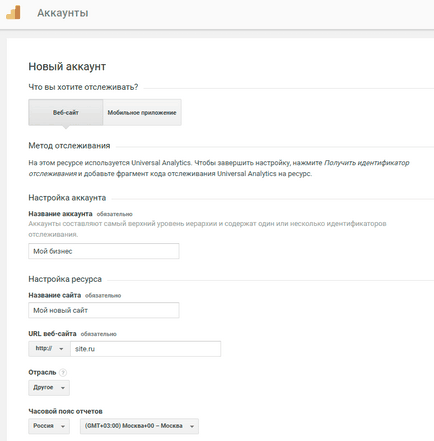Image resolution: width=434 pixels, height=441 pixels.
Task: Open the Москва timezone dropdown
Action: pos(139,426)
